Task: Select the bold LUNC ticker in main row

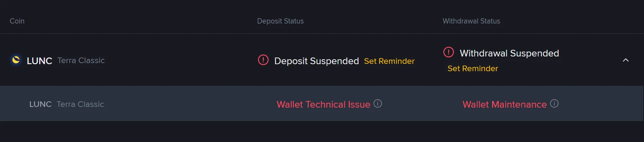Action: 40,61
